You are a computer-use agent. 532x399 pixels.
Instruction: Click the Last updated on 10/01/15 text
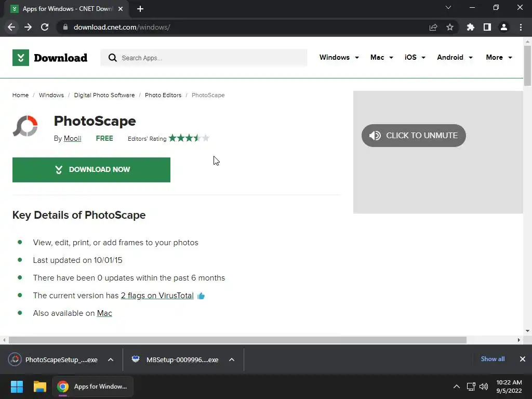pos(78,260)
